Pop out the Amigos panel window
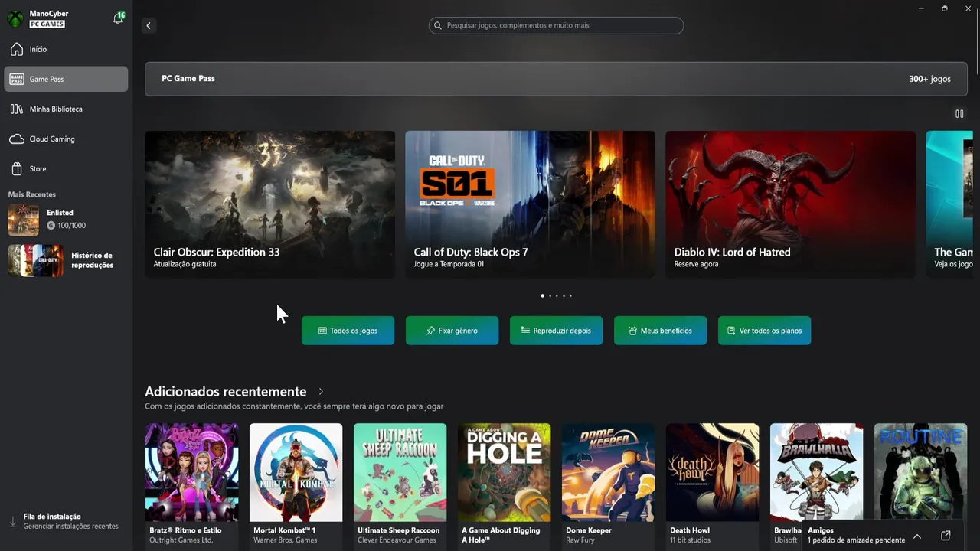The height and width of the screenshot is (551, 980). [x=946, y=536]
